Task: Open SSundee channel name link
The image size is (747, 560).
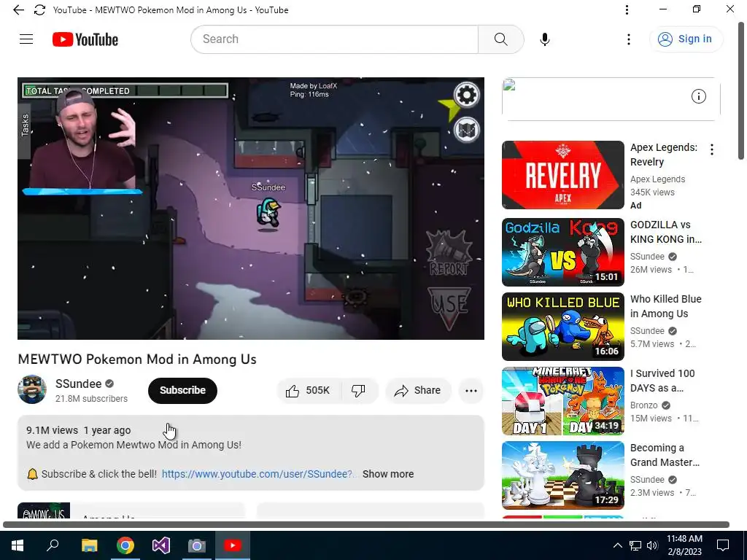Action: 78,384
